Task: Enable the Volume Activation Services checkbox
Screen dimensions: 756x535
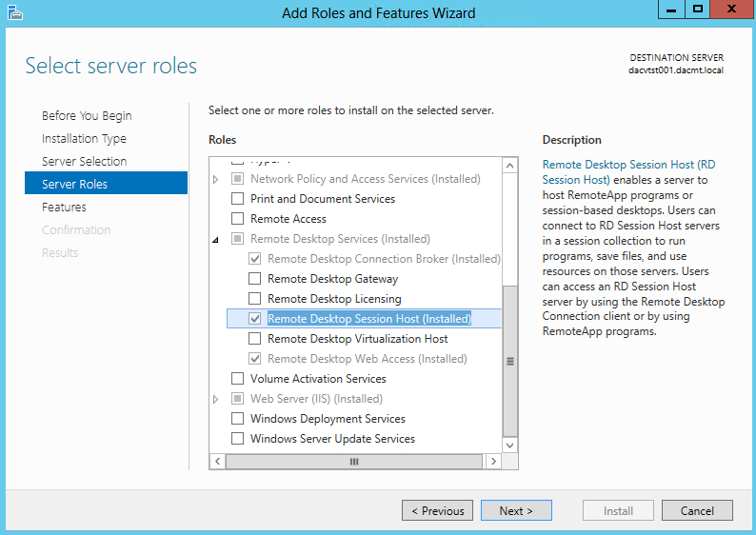Action: click(x=237, y=379)
